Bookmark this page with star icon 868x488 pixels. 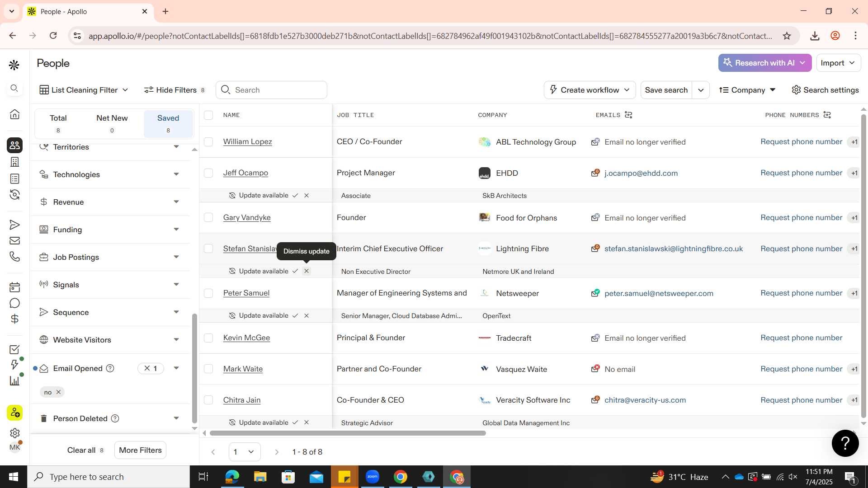point(787,36)
